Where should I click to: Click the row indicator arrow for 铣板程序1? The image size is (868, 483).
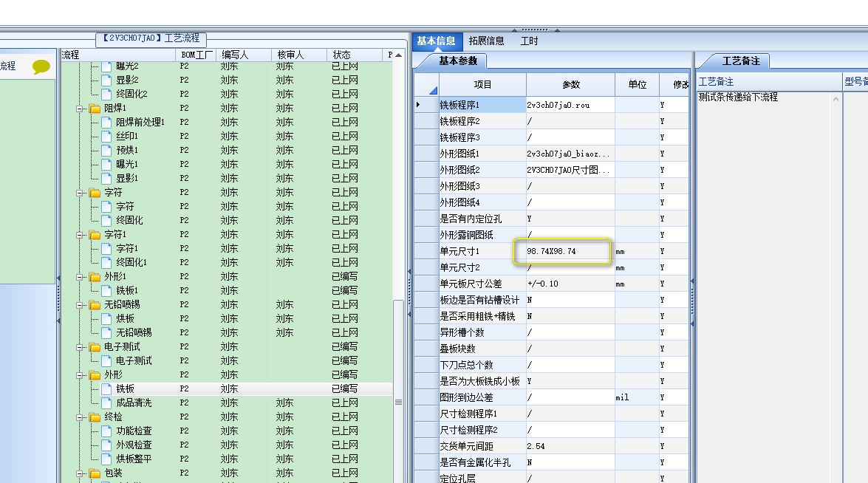pos(418,105)
